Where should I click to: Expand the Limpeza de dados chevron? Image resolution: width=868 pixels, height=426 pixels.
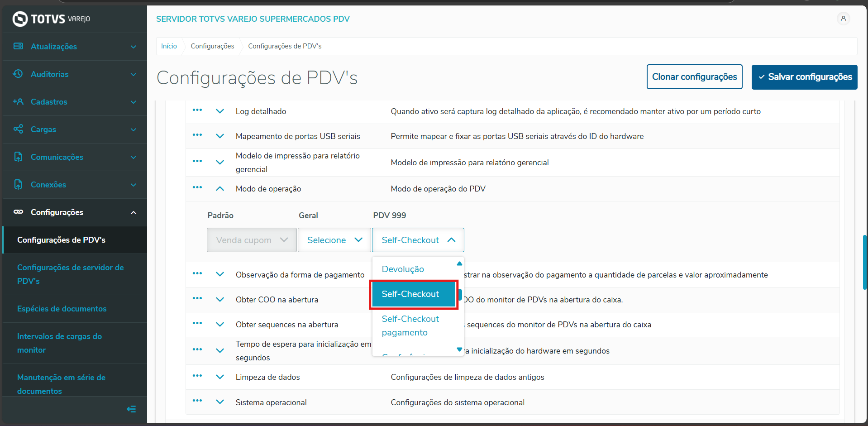(220, 377)
